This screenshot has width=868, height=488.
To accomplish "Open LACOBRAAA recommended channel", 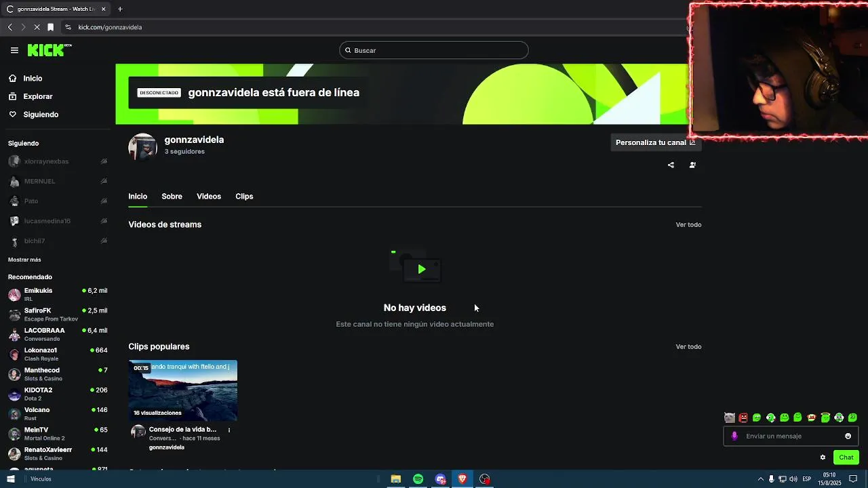I will coord(58,334).
